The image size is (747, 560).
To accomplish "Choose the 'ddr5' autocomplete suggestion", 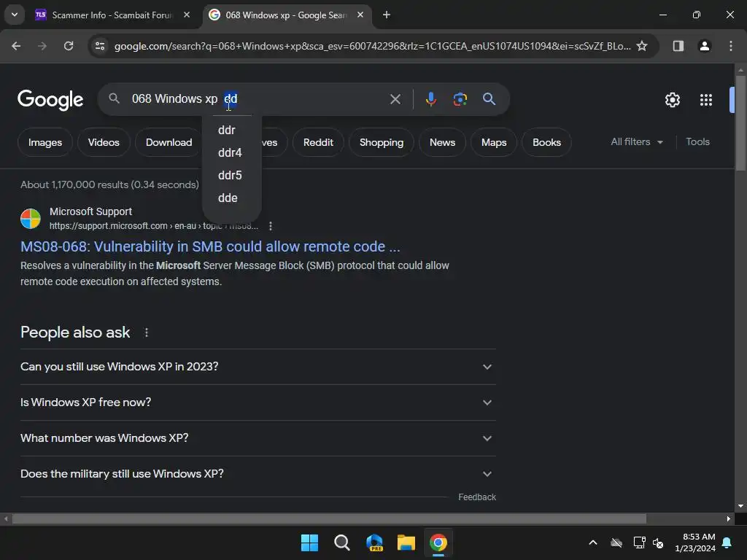I will 231,175.
